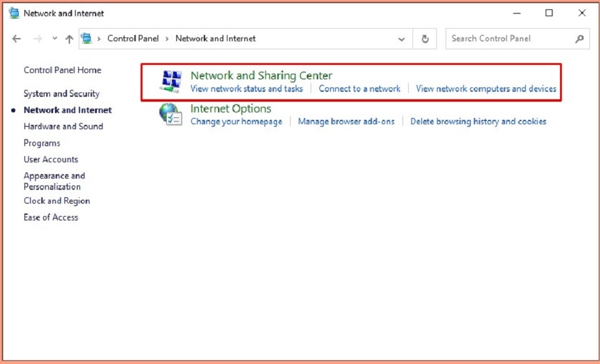The height and width of the screenshot is (364, 600).
Task: Open Clock and Region category
Action: [x=57, y=201]
